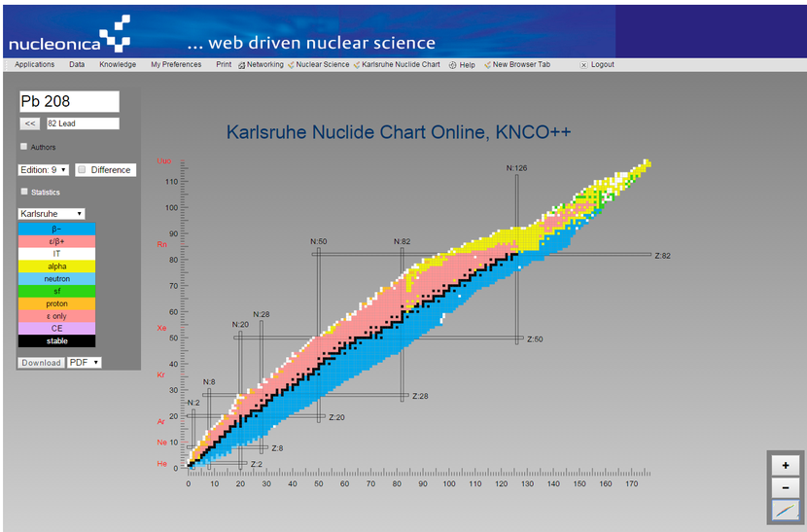Enable the Statistics checkbox

tap(24, 192)
